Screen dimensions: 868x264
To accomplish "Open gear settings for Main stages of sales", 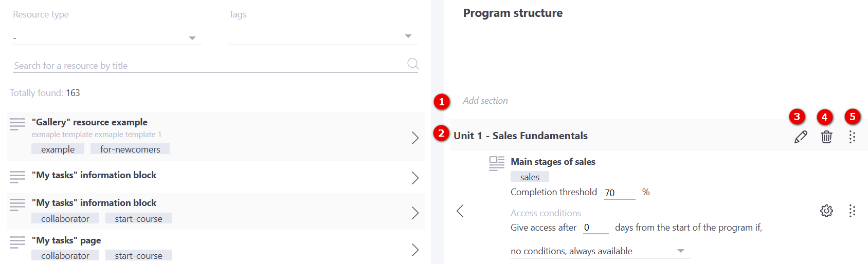I will pos(826,211).
